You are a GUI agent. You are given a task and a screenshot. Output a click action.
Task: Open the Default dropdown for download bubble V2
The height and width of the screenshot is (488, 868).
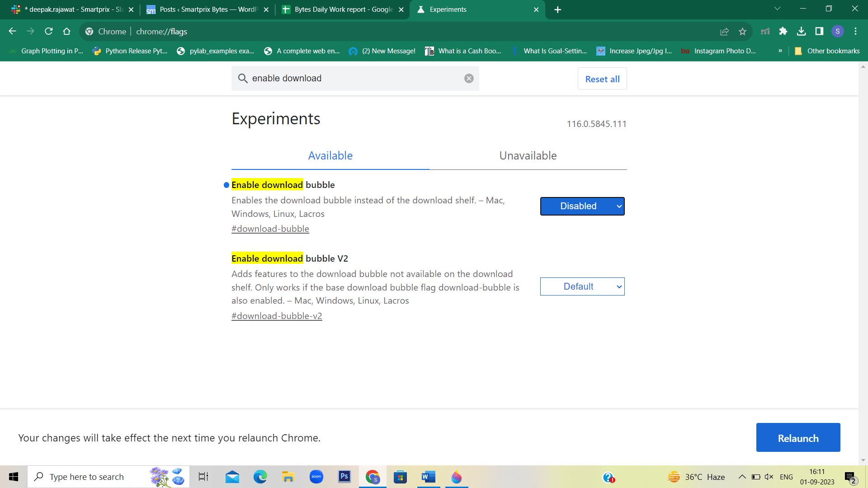[x=582, y=286]
